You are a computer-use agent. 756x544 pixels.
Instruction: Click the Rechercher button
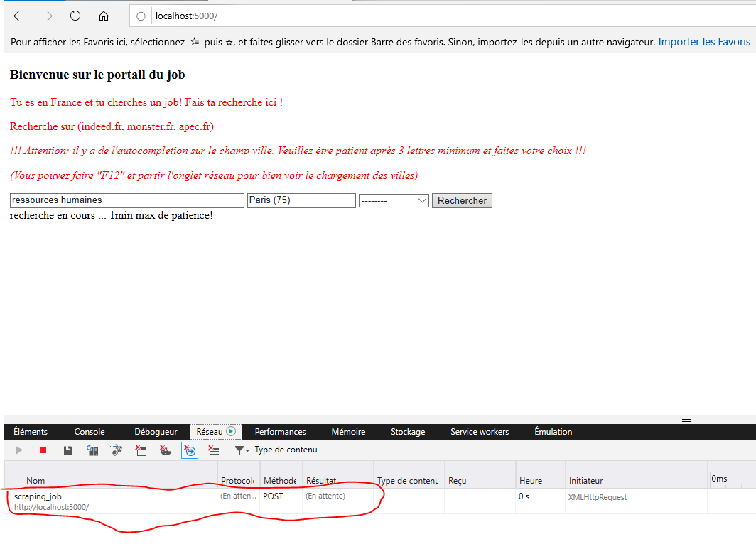click(462, 200)
